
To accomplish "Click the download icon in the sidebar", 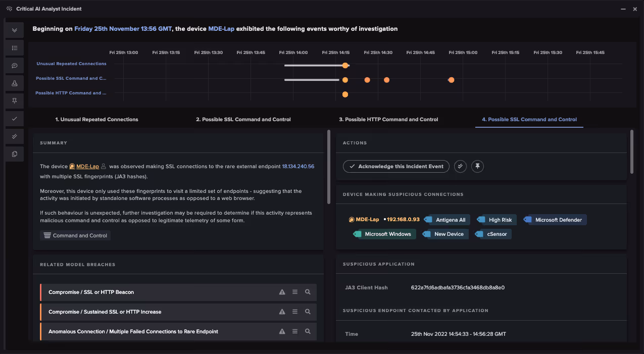I will click(15, 83).
